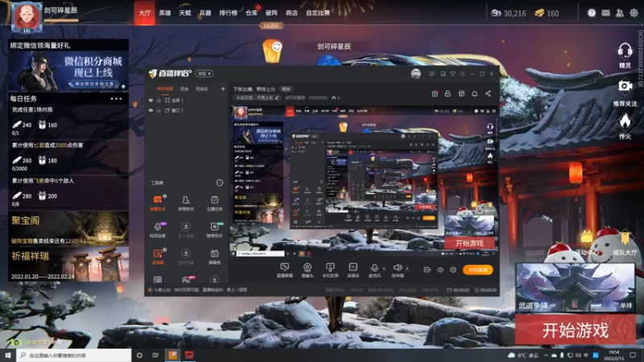
Task: Open the player avatar profile
Action: point(27,17)
